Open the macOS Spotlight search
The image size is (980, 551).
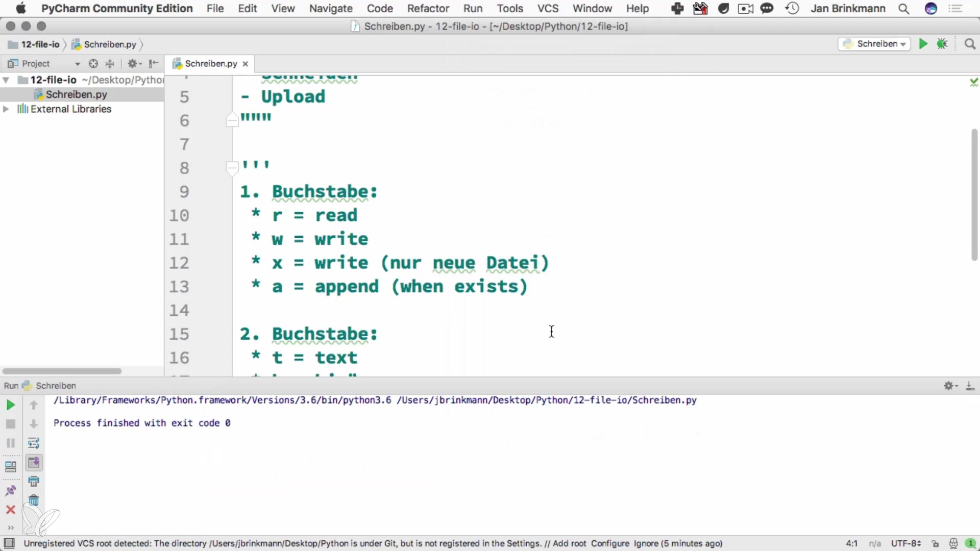[903, 9]
